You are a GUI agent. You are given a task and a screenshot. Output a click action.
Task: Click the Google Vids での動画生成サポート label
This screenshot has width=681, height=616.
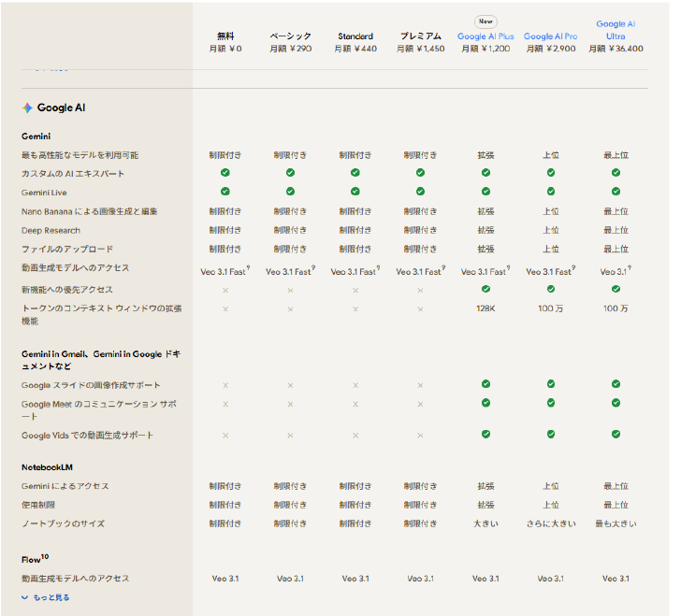[x=87, y=436]
